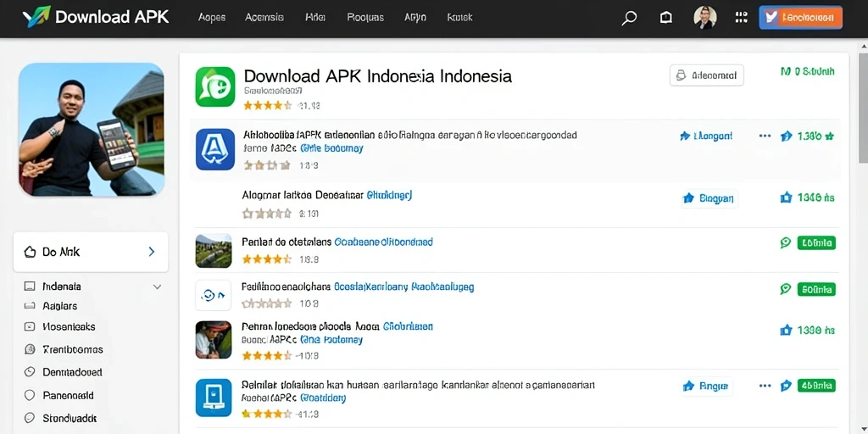Open the Rootuas menu item
This screenshot has width=868, height=434.
coord(365,18)
